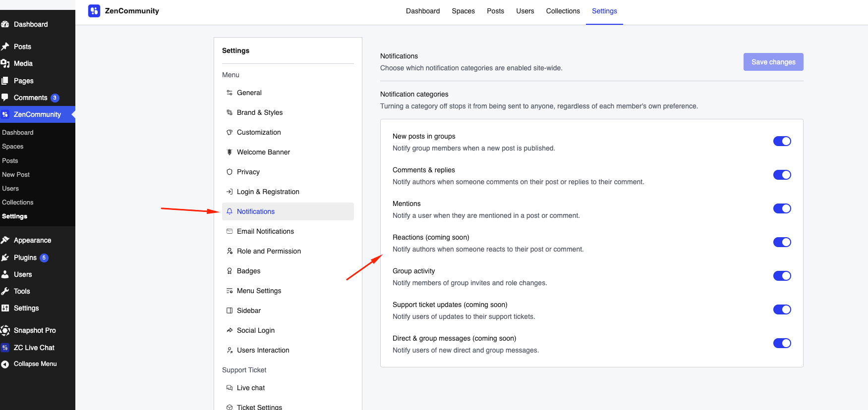Toggle Support ticket updates switch
The width and height of the screenshot is (868, 410).
click(x=782, y=309)
